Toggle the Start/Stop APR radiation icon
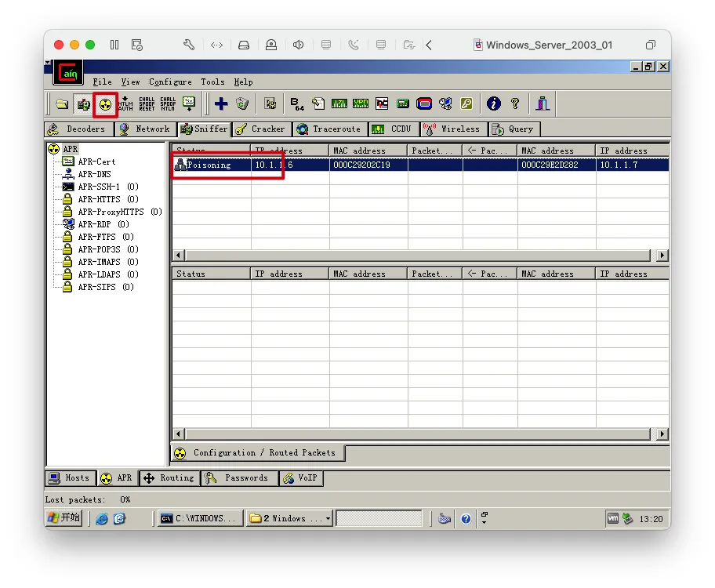The width and height of the screenshot is (715, 588). click(x=105, y=104)
